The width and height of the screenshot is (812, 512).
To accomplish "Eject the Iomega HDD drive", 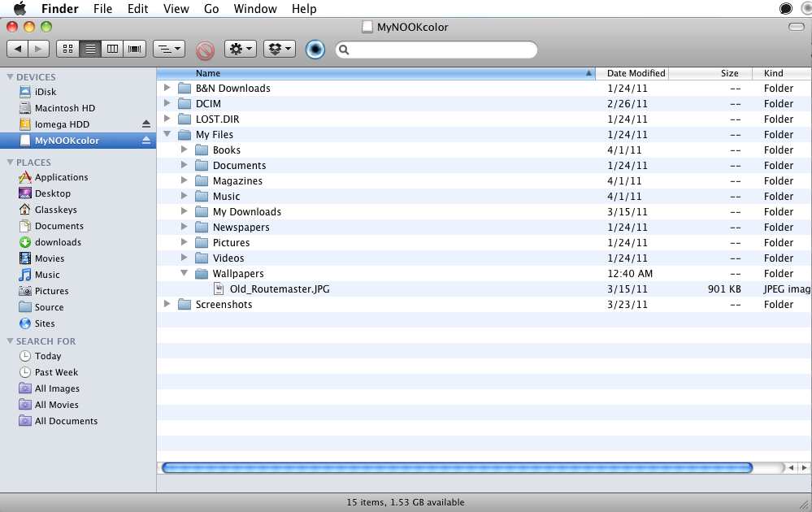I will [x=146, y=124].
